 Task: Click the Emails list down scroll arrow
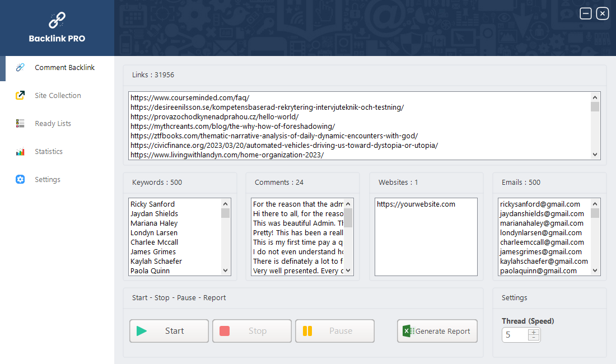click(596, 270)
